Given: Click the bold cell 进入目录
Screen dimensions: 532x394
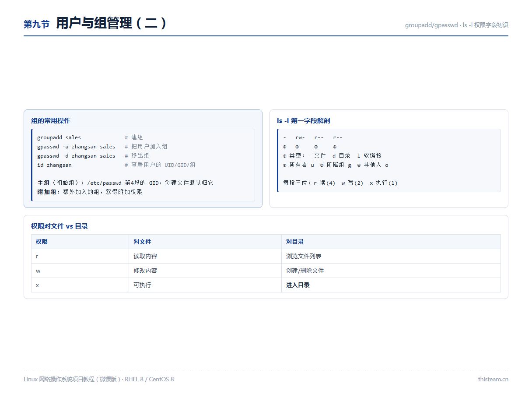Looking at the screenshot, I should [391, 285].
